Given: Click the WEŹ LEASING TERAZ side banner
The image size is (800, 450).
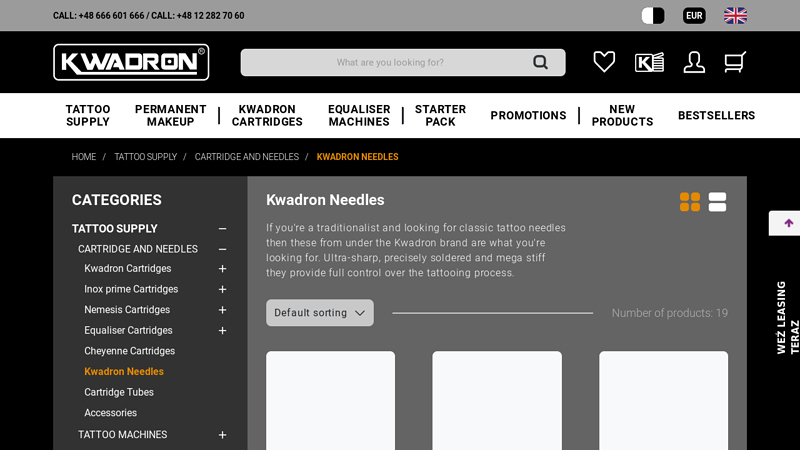Looking at the screenshot, I should [787, 317].
